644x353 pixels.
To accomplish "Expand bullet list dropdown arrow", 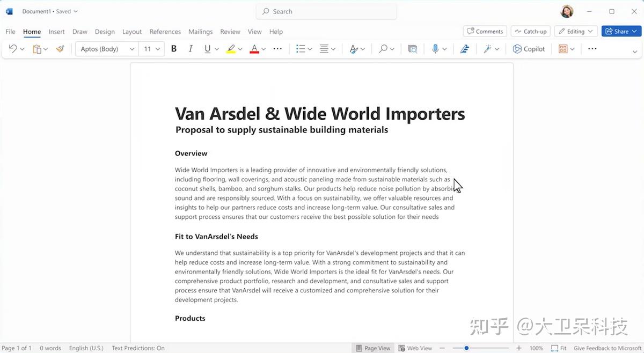I will [x=310, y=49].
